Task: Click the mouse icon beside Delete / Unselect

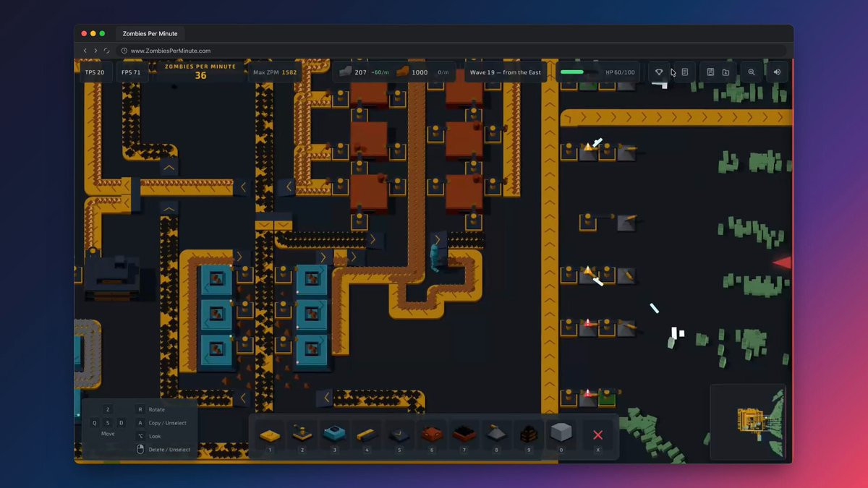Action: coord(140,449)
